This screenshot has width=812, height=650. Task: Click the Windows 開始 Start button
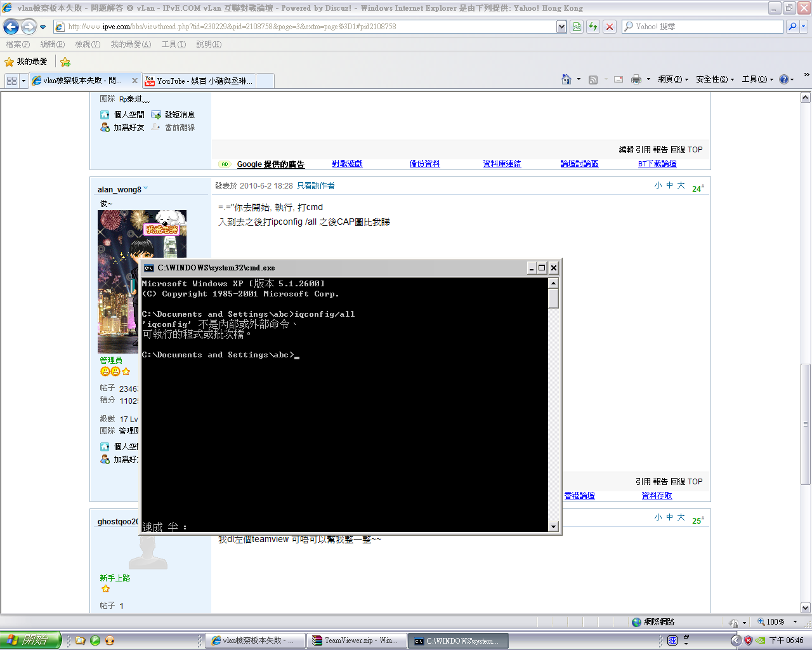pos(30,640)
